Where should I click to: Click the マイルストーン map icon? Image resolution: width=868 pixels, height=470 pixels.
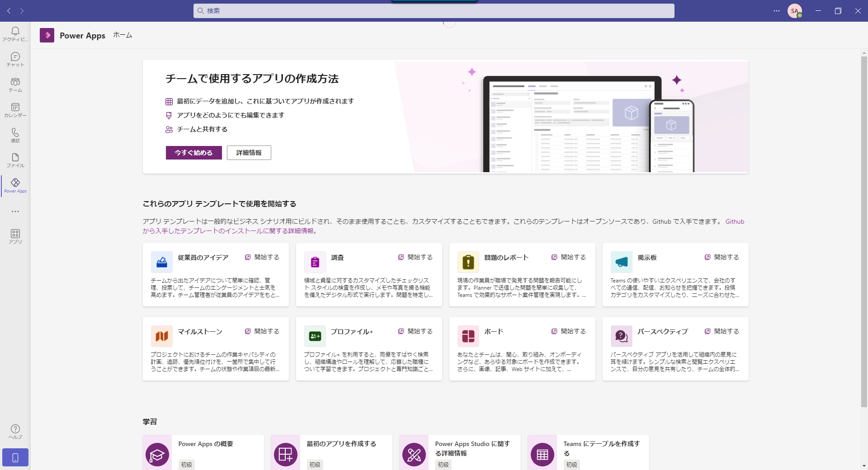click(162, 336)
